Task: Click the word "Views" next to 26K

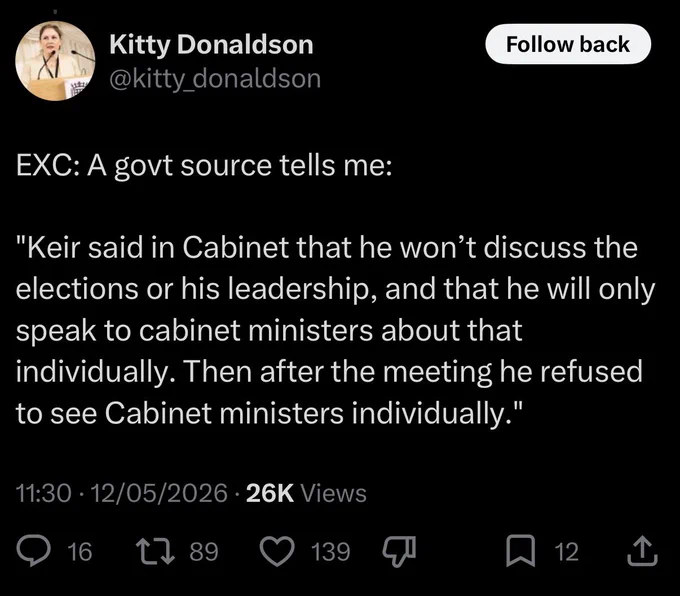Action: (x=333, y=494)
